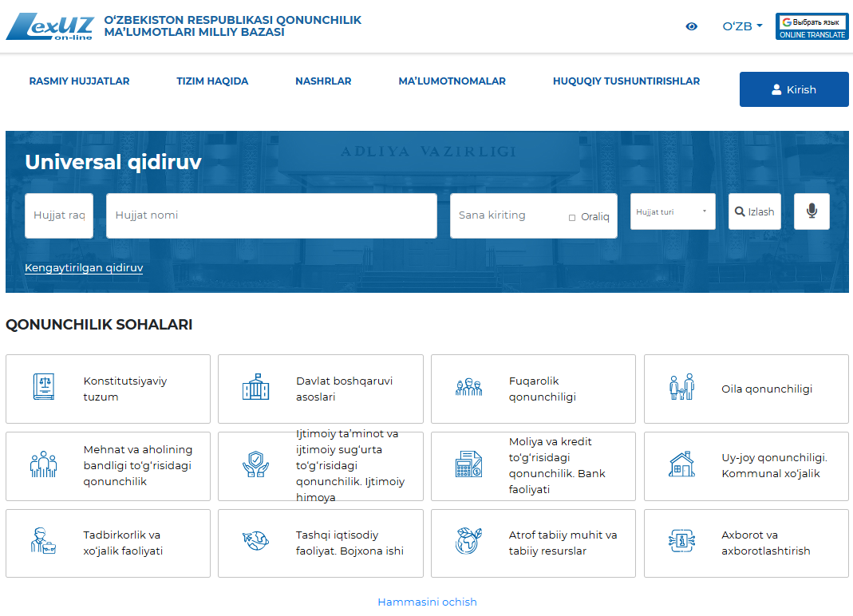Click the microphone voice search icon
This screenshot has width=853, height=616.
coord(812,211)
